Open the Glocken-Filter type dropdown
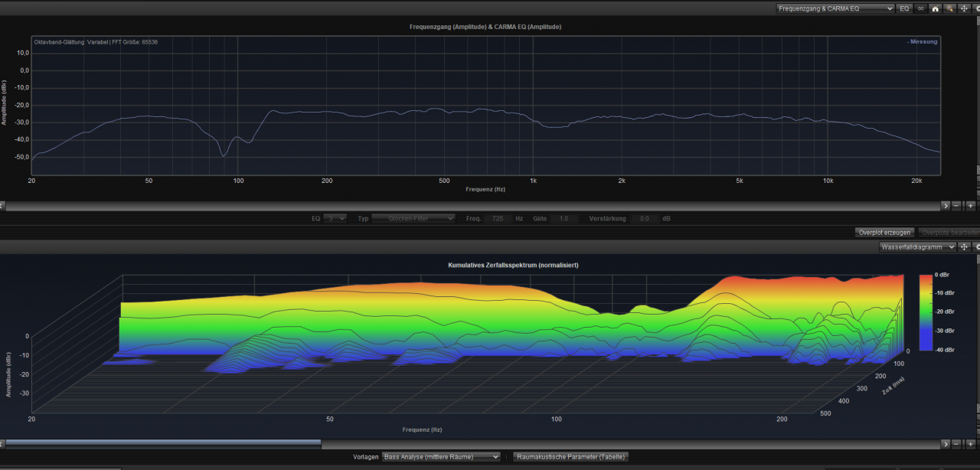 414,219
